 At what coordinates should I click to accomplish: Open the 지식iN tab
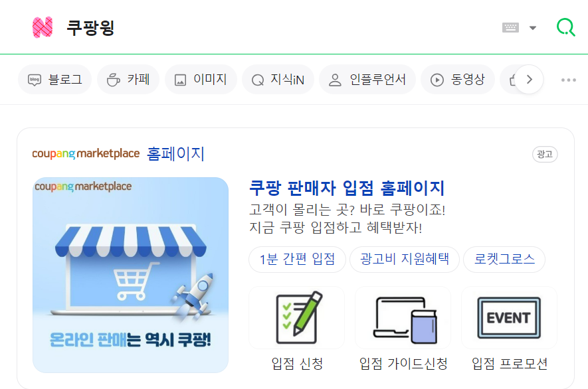[278, 80]
